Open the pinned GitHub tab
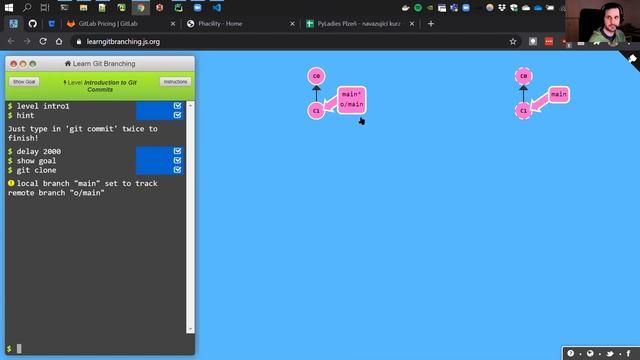Viewport: 640px width, 360px height. click(x=33, y=24)
